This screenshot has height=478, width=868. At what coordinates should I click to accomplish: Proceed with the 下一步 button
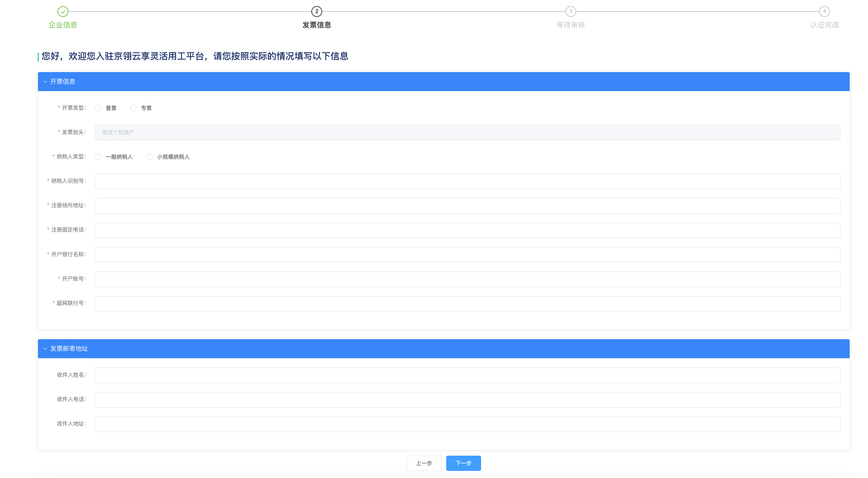463,463
